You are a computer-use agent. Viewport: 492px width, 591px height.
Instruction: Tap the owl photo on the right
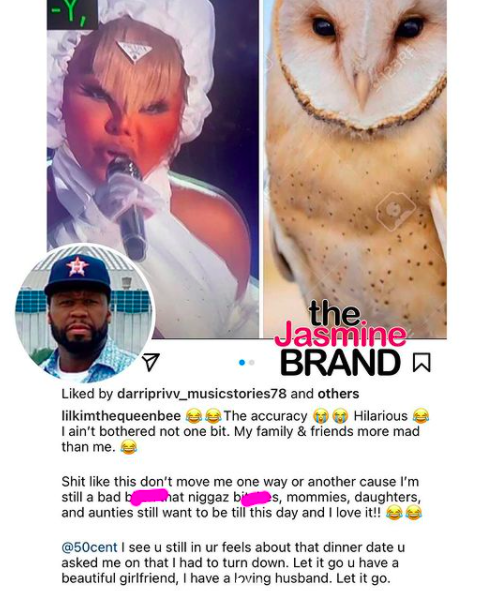tap(355, 169)
